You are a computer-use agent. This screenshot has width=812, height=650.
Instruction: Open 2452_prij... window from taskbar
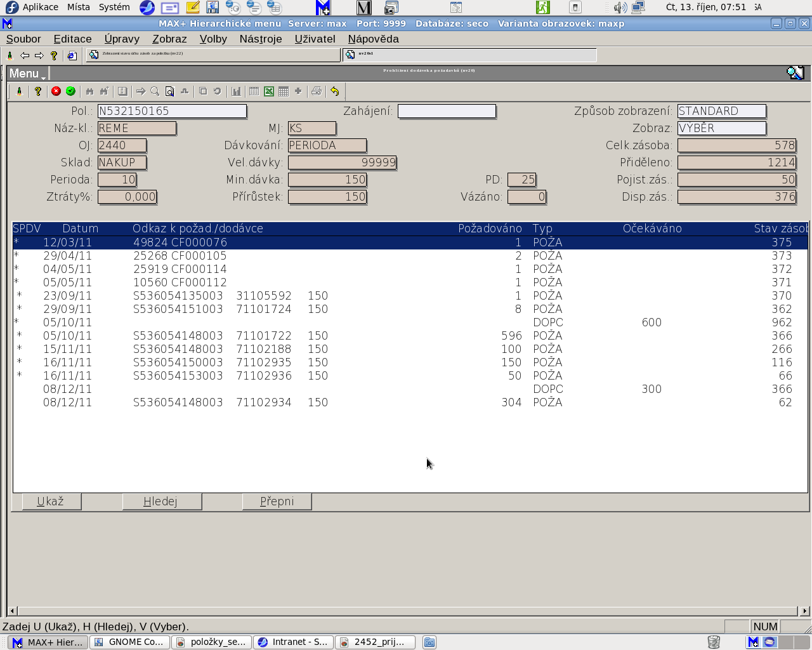point(375,642)
